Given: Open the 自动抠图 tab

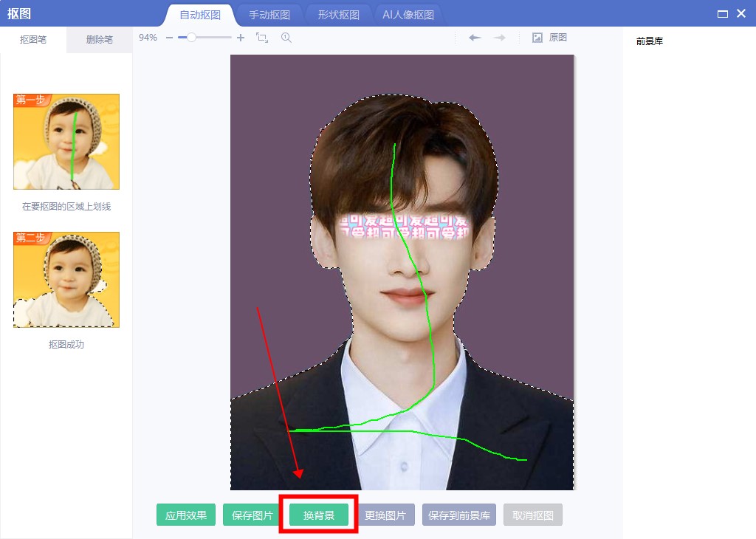Looking at the screenshot, I should coord(200,15).
